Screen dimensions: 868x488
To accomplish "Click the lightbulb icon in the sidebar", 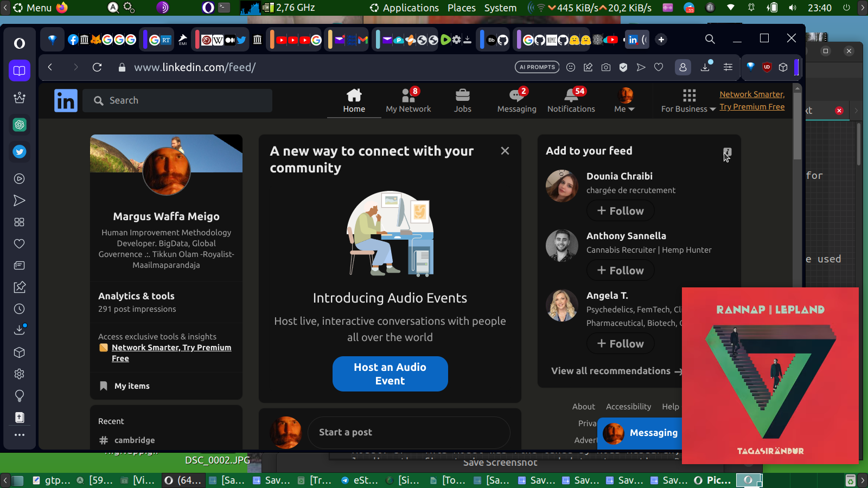I will pyautogui.click(x=20, y=396).
